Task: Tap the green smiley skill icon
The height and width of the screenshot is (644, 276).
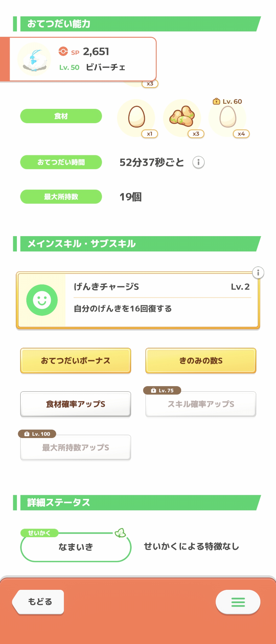Action: click(42, 300)
